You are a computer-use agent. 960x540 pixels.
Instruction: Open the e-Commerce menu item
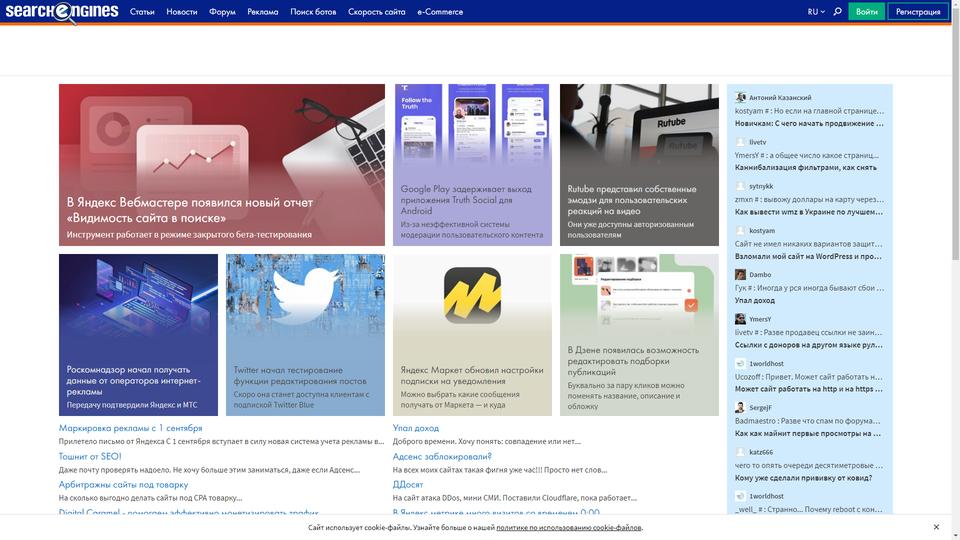pos(440,12)
